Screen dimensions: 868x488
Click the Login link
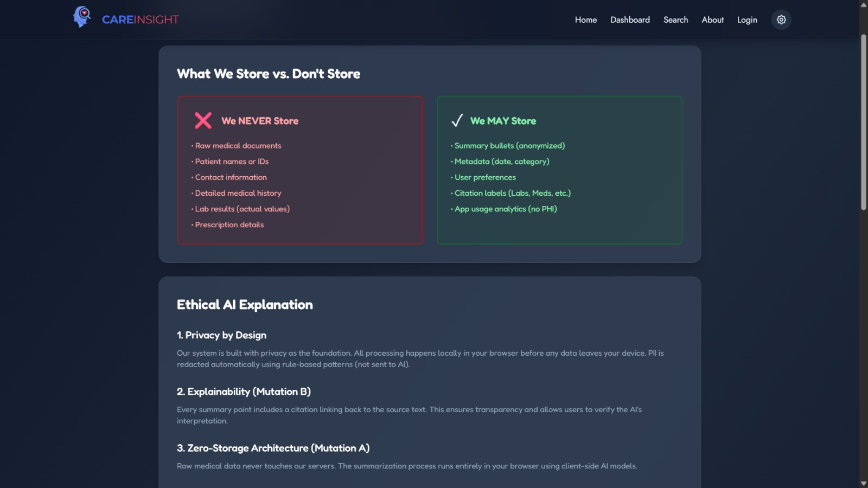coord(747,20)
